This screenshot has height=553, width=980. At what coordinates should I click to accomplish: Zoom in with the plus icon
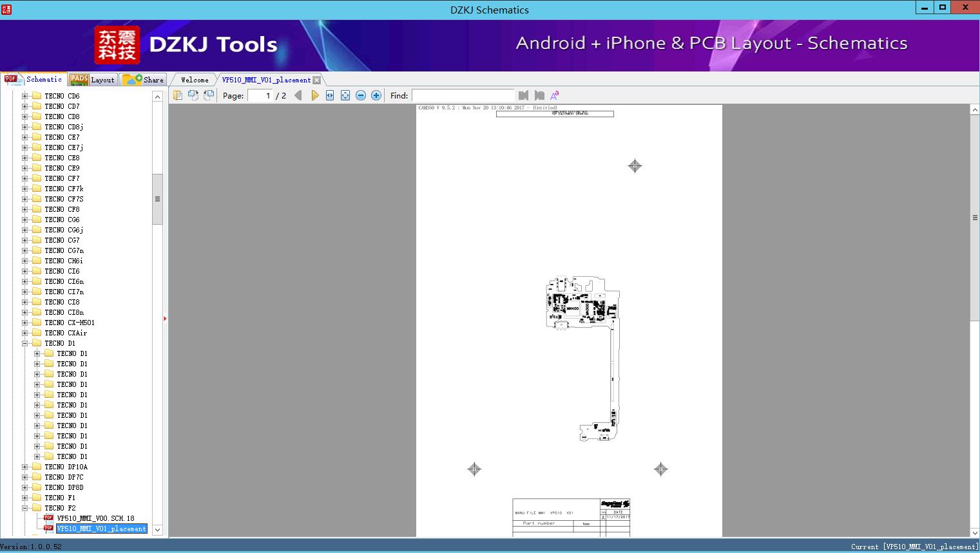point(376,95)
